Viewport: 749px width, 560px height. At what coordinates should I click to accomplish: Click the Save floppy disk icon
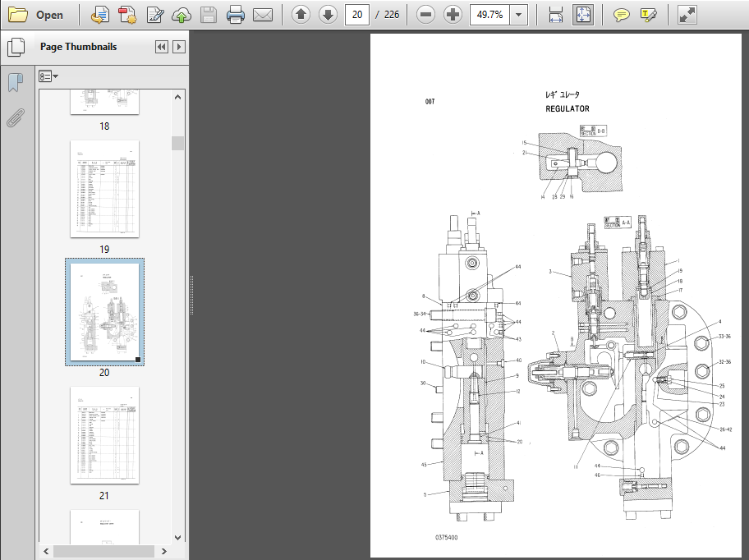click(x=209, y=15)
